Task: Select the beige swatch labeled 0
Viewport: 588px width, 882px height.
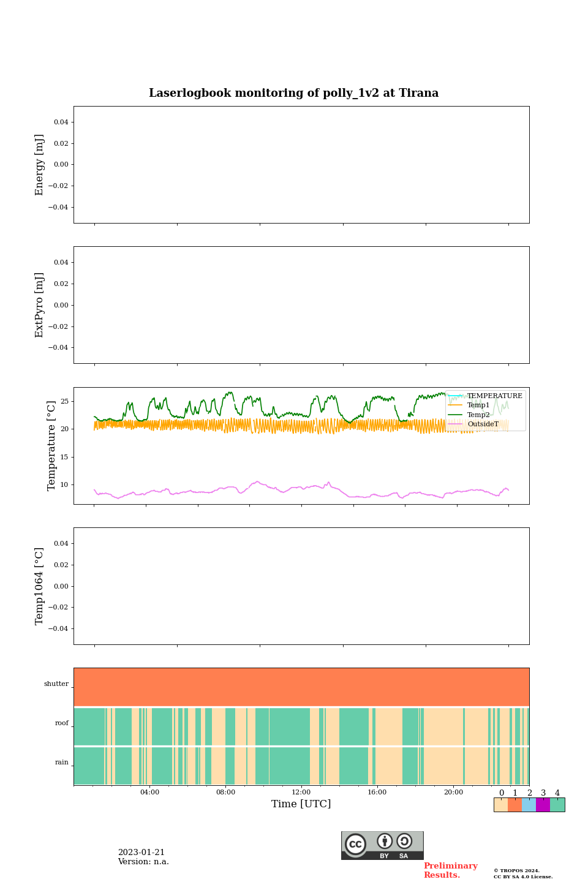Action: coord(501,805)
